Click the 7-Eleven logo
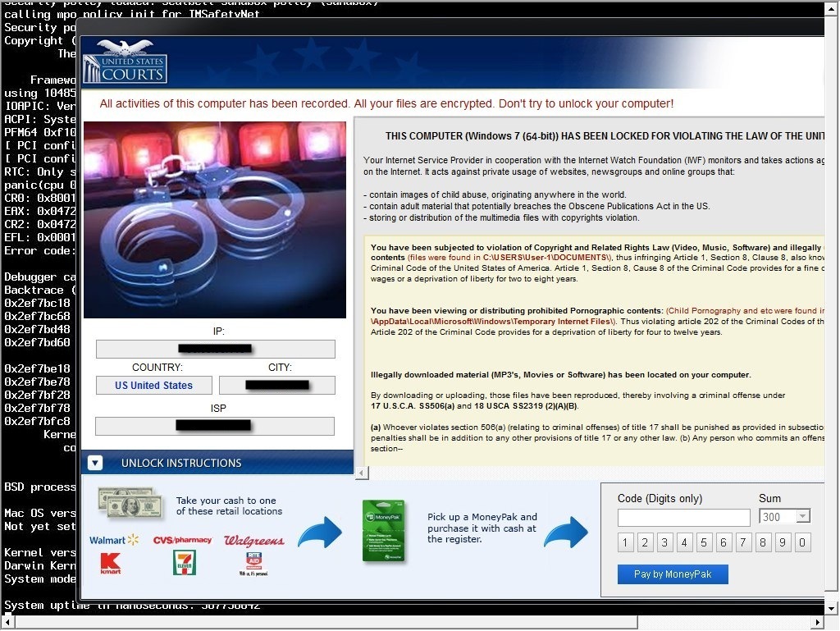840x631 pixels. click(185, 563)
